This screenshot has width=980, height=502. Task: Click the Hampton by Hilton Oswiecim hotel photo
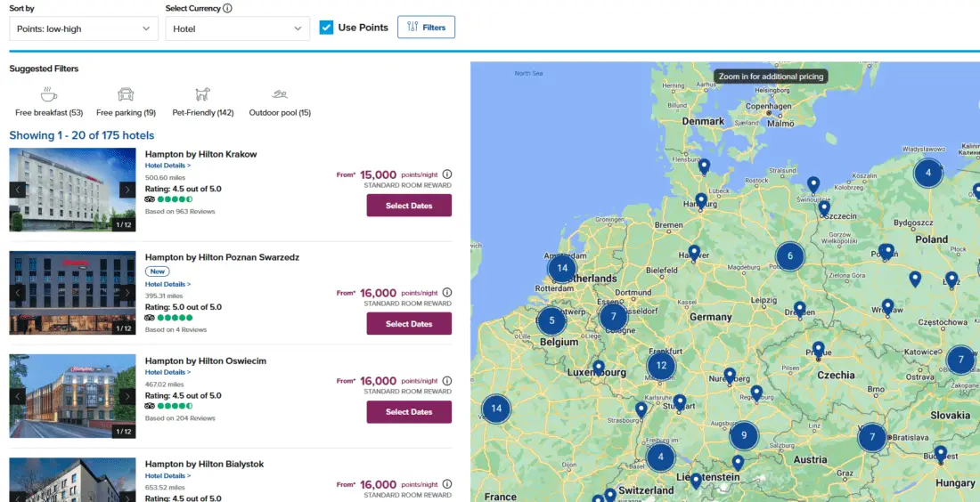pyautogui.click(x=72, y=396)
